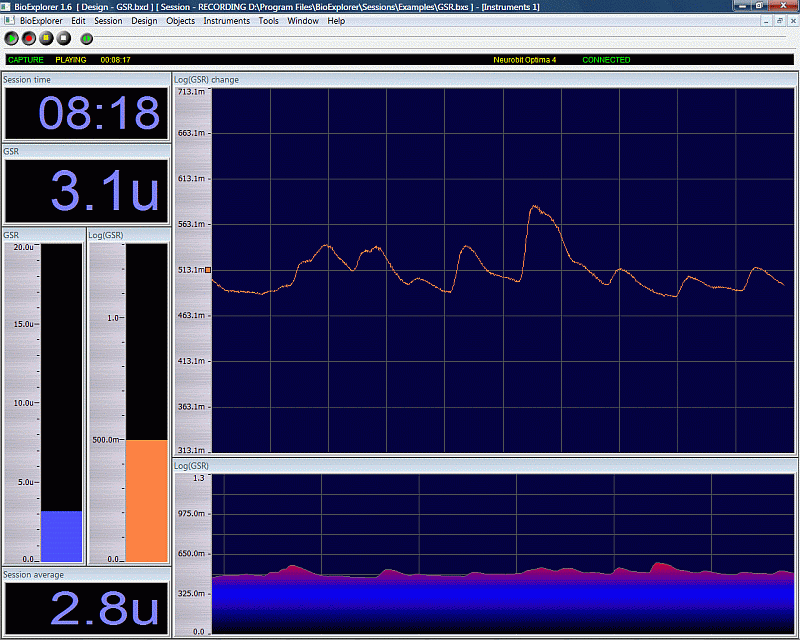Click the 500.0m label on Log(GSR) bar scale
Screen dimensions: 800x640
pos(106,440)
